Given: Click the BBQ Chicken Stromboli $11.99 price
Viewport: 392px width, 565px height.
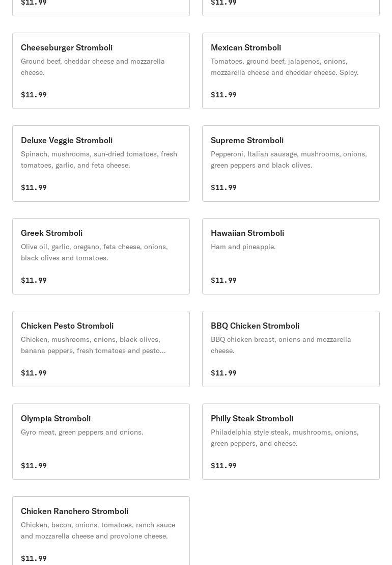Looking at the screenshot, I should click(x=223, y=373).
